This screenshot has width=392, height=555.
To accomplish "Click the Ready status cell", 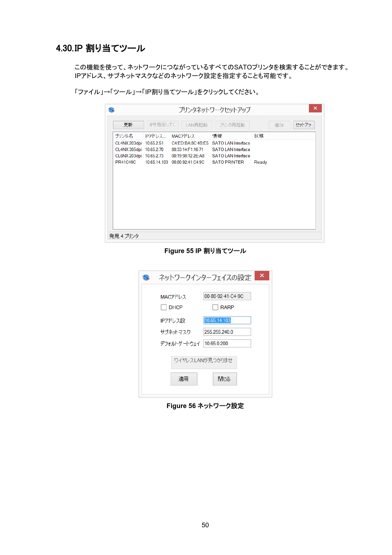I will (x=260, y=162).
